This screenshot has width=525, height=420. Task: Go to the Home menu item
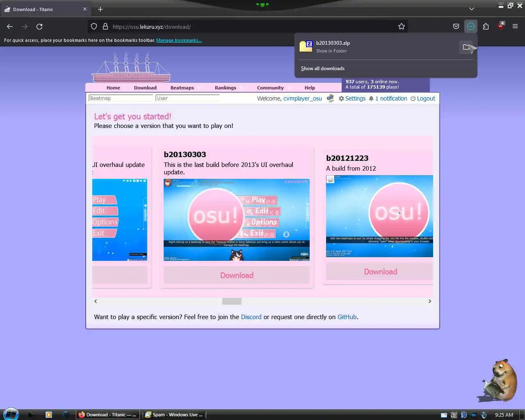(x=113, y=88)
